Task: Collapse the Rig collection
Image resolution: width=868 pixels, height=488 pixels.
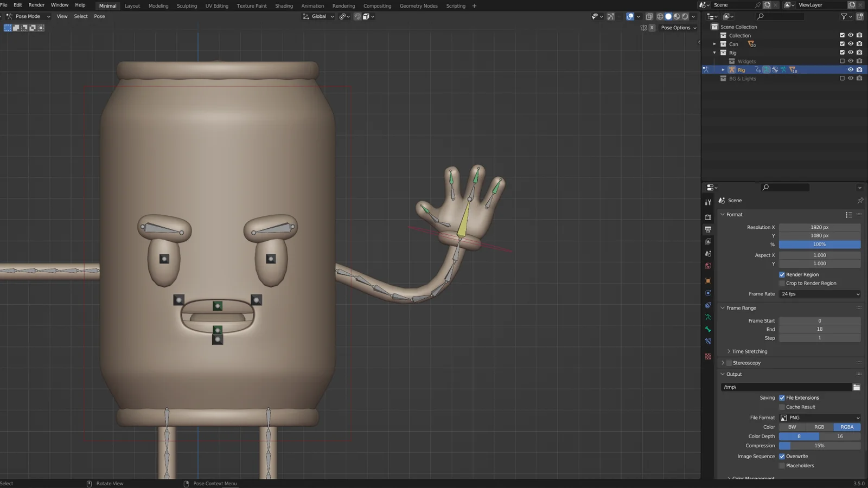Action: click(x=715, y=53)
